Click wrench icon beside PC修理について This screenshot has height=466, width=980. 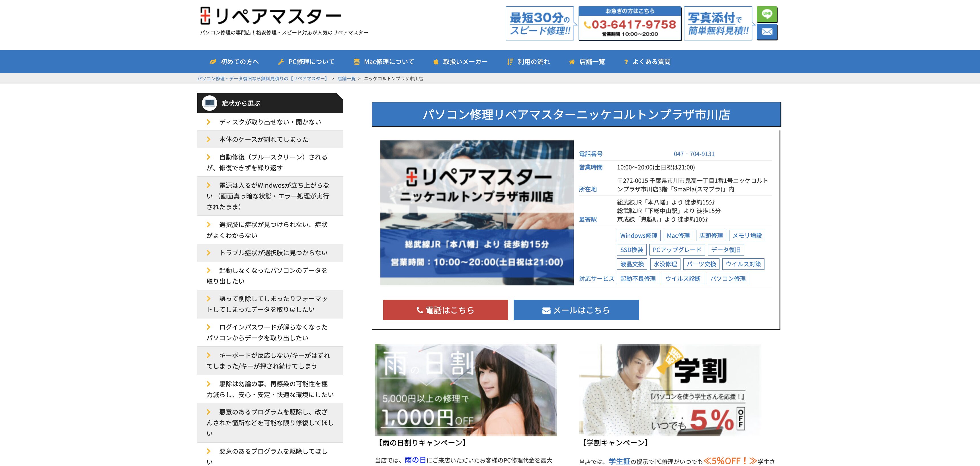281,62
